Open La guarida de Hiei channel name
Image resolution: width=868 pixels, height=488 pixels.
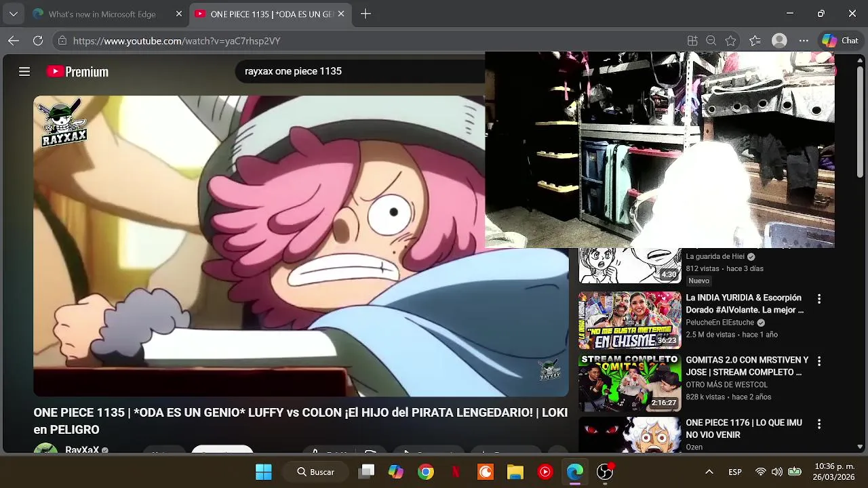pyautogui.click(x=715, y=256)
